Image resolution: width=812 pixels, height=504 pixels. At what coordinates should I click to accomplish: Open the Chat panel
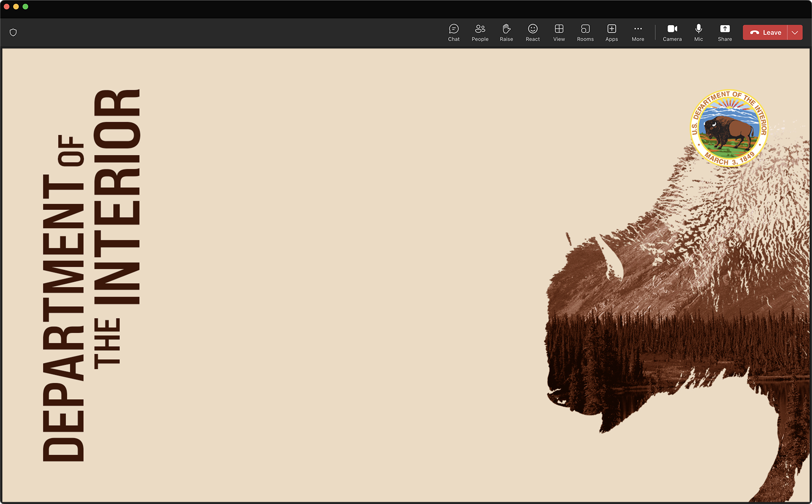click(453, 33)
